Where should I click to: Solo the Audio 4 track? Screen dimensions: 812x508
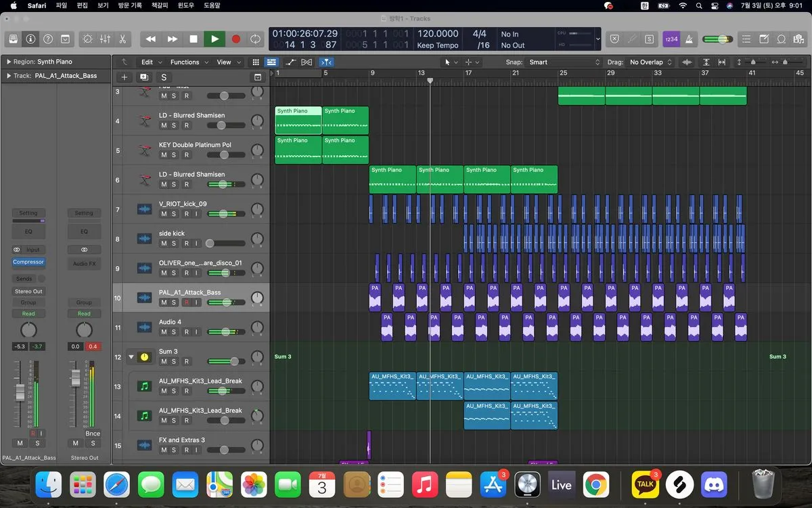pyautogui.click(x=175, y=332)
